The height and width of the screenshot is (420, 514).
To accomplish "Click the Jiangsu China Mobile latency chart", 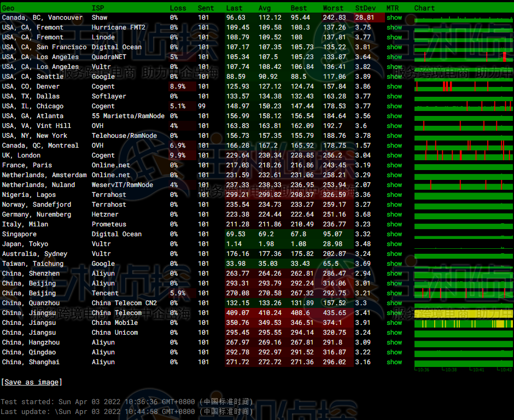I will tap(463, 323).
